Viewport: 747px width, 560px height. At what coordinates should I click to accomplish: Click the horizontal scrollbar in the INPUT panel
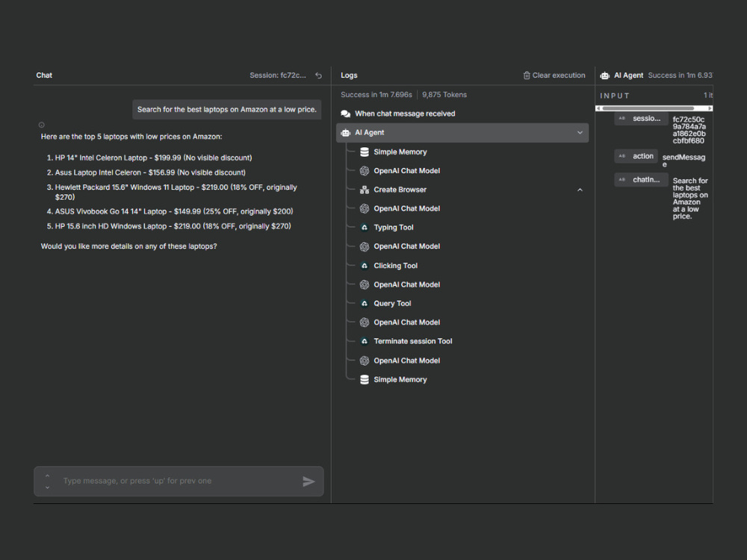pyautogui.click(x=648, y=108)
